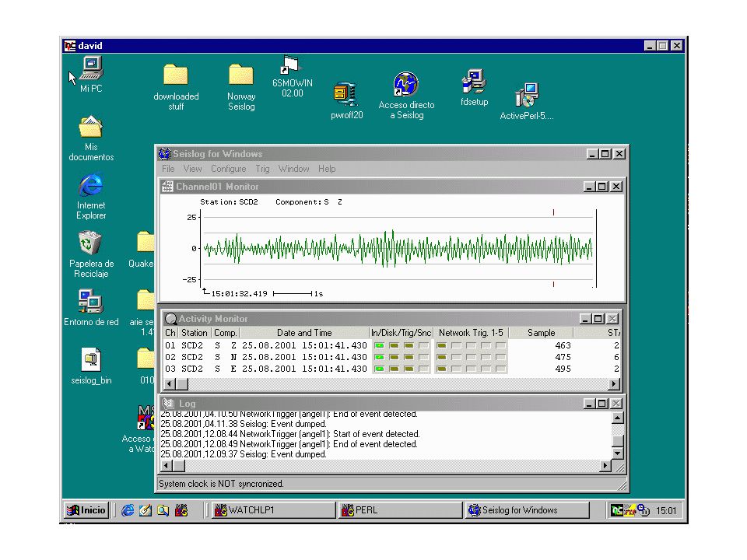
Task: Select the channel 02 N component row
Action: (x=392, y=357)
